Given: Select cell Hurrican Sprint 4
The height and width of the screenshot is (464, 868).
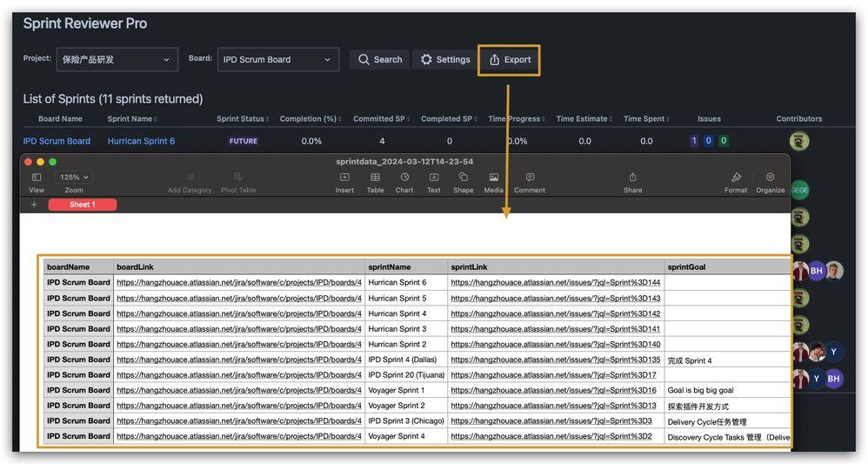Looking at the screenshot, I should pyautogui.click(x=406, y=313).
